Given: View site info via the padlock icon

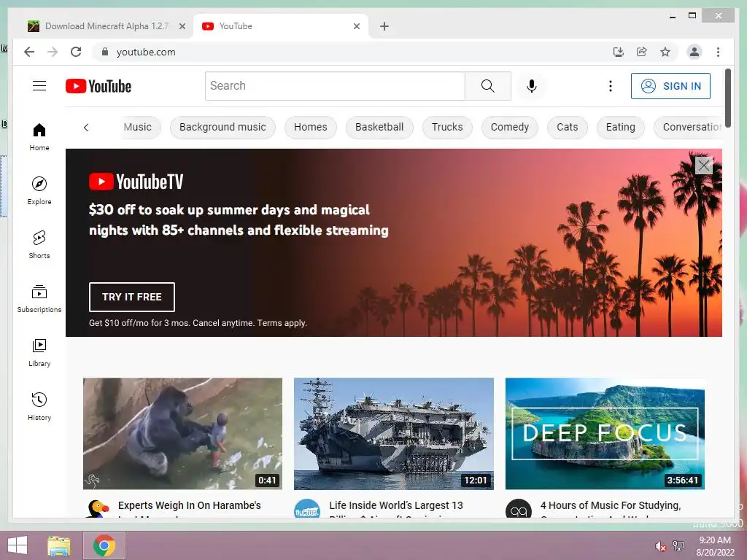Looking at the screenshot, I should click(105, 52).
